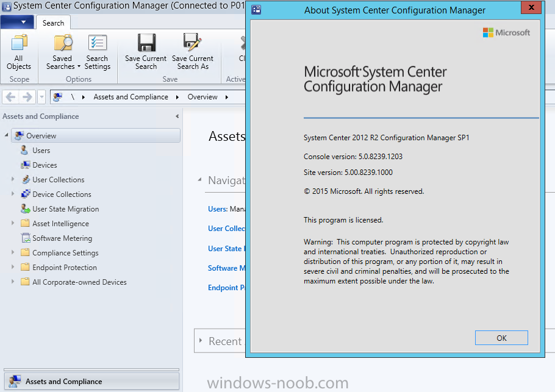
Task: Click the Configuration Manager title bar icon
Action: tap(7, 6)
